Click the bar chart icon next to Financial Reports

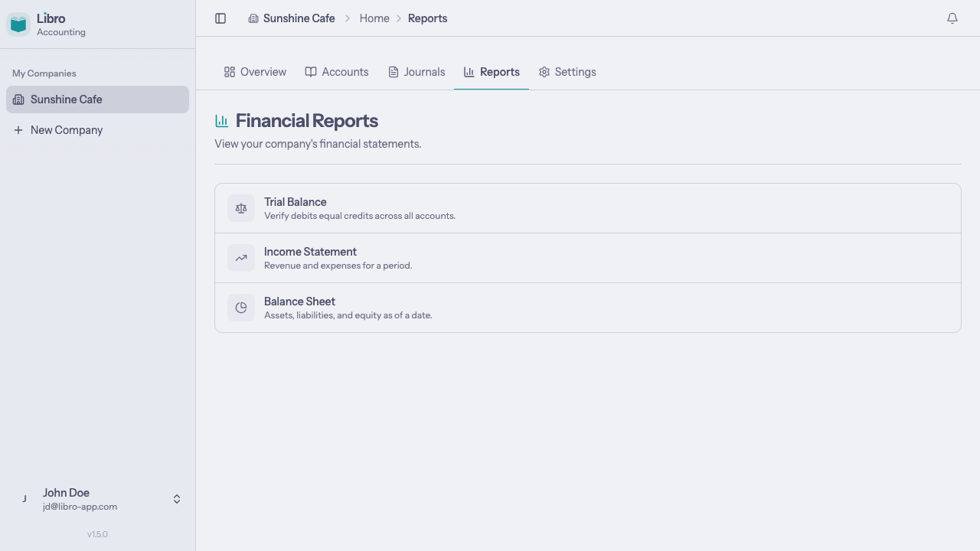click(221, 120)
